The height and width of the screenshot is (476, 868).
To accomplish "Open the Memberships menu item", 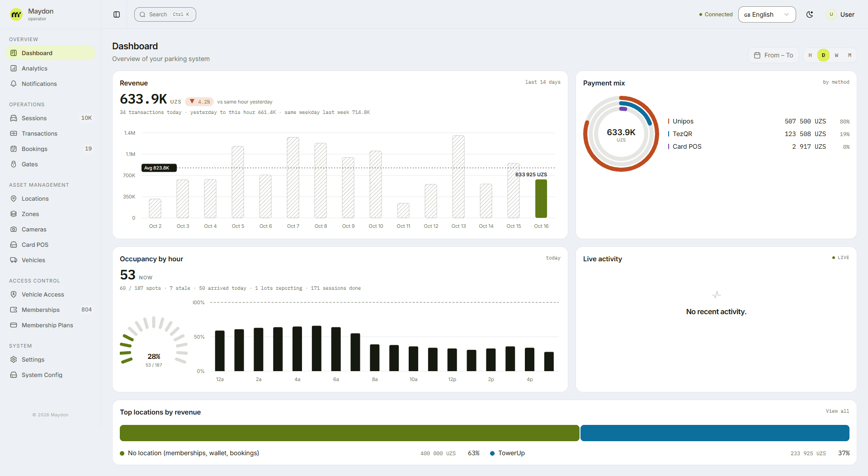I will 51,310.
